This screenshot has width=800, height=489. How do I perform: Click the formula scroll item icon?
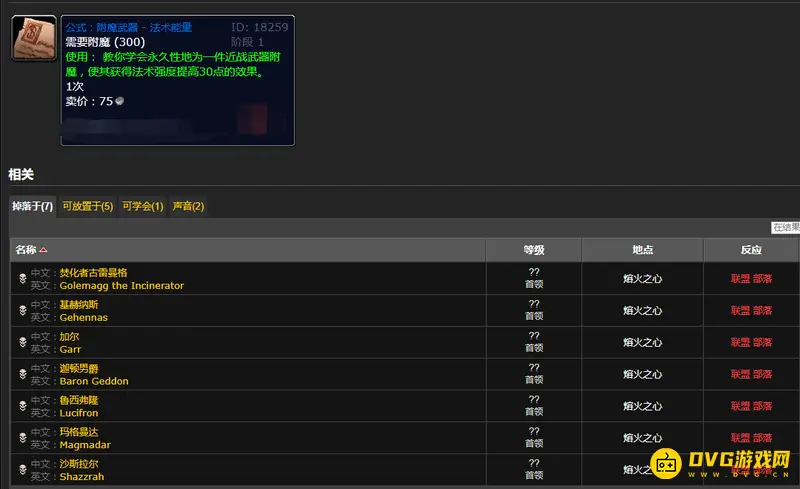[x=34, y=38]
